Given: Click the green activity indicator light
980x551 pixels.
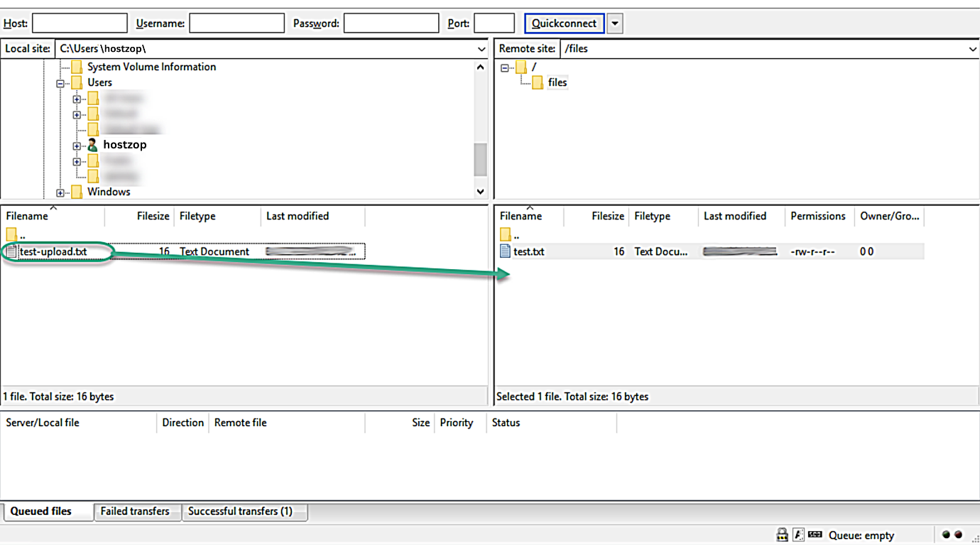Looking at the screenshot, I should pyautogui.click(x=947, y=535).
